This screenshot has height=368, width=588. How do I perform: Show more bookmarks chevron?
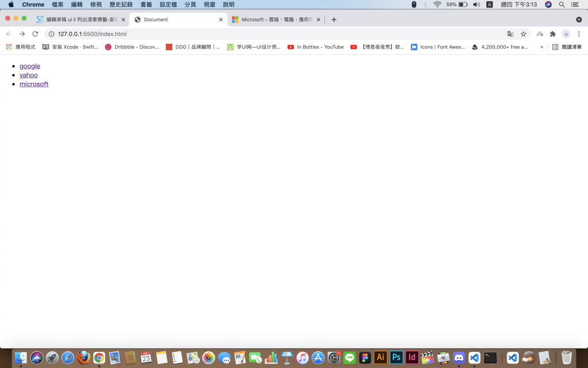pos(541,47)
